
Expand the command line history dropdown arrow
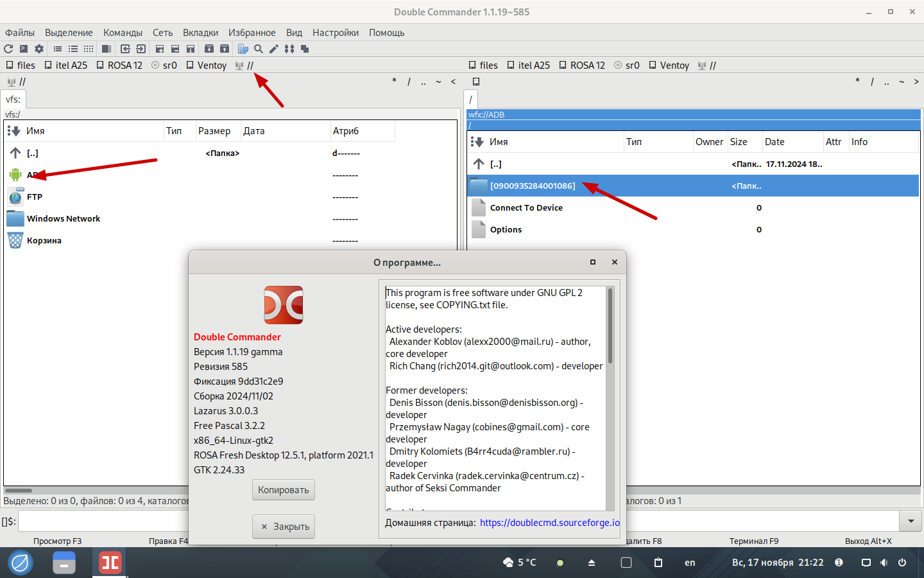pyautogui.click(x=911, y=521)
